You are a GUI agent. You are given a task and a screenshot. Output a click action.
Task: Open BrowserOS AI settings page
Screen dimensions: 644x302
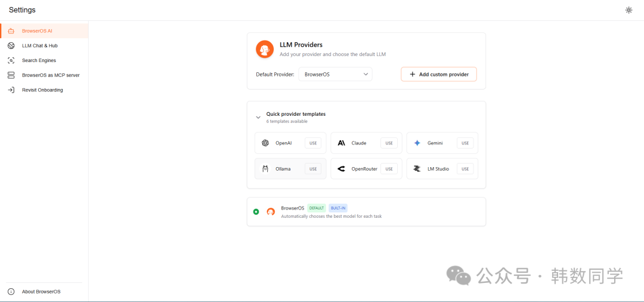click(44, 31)
